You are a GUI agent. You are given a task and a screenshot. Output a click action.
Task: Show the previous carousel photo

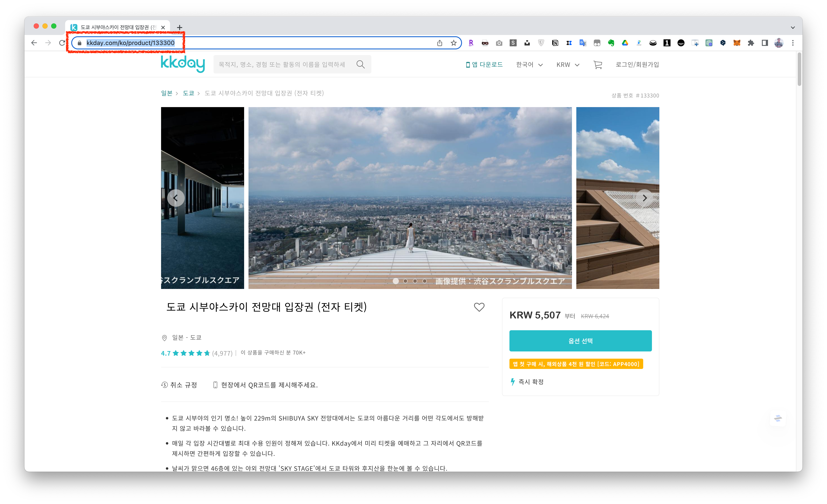175,198
